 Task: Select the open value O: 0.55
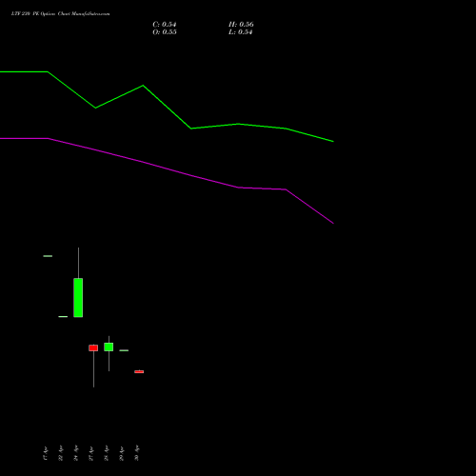[x=165, y=32]
